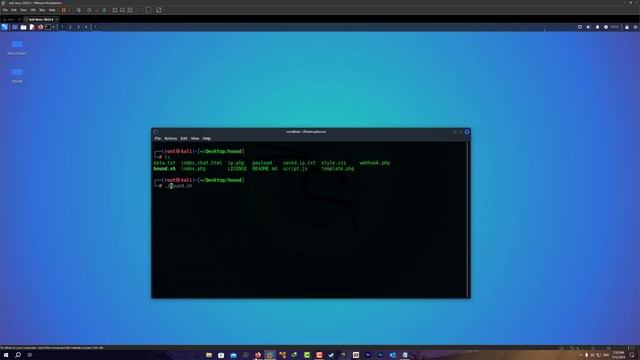Click index_chat.html in the terminal output

[202, 163]
